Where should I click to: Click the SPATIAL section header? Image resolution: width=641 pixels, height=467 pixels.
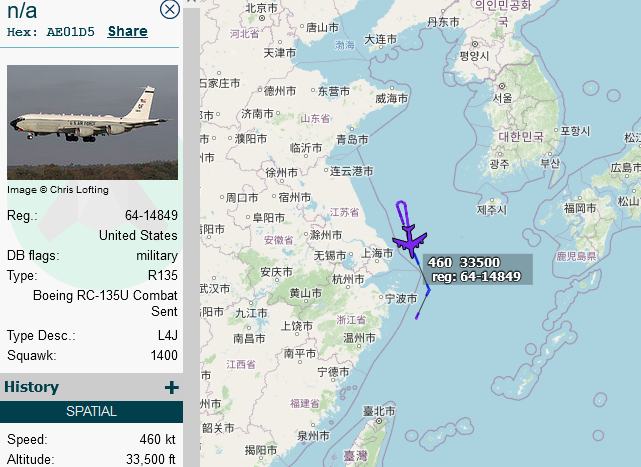(92, 411)
